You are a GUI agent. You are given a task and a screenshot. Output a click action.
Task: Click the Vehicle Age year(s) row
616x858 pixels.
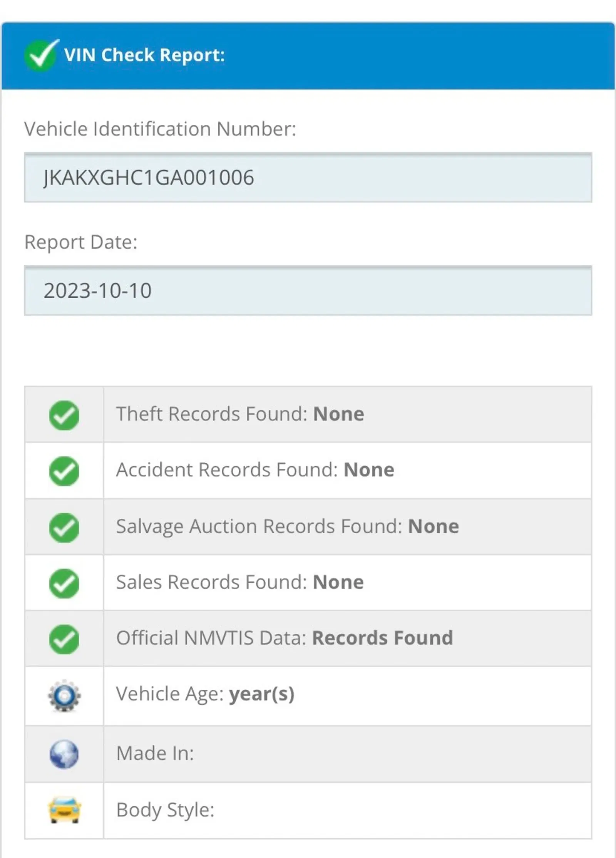pos(308,696)
